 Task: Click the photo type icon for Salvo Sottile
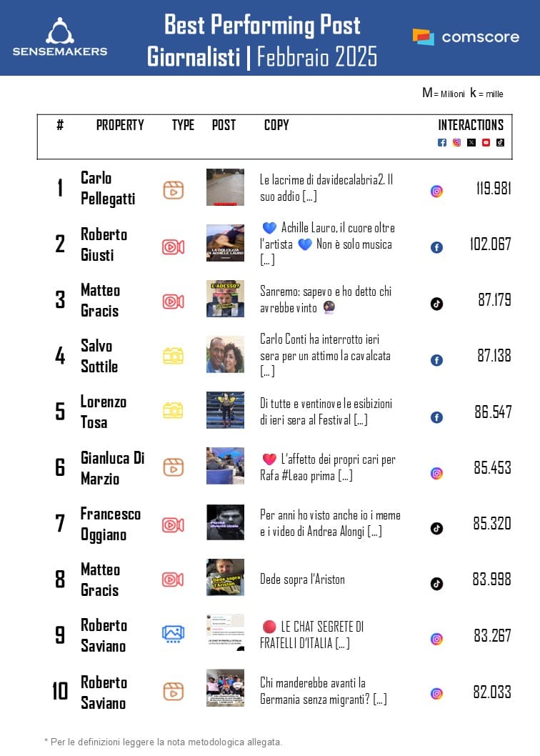pos(173,355)
